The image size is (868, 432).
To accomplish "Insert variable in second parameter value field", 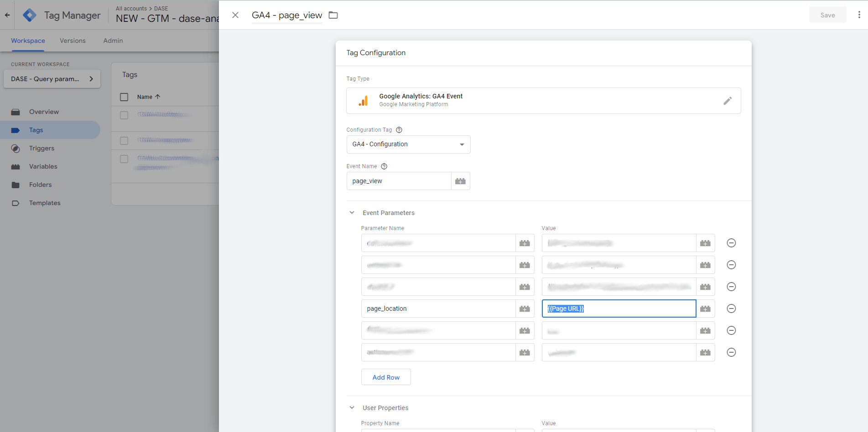I will pos(706,265).
